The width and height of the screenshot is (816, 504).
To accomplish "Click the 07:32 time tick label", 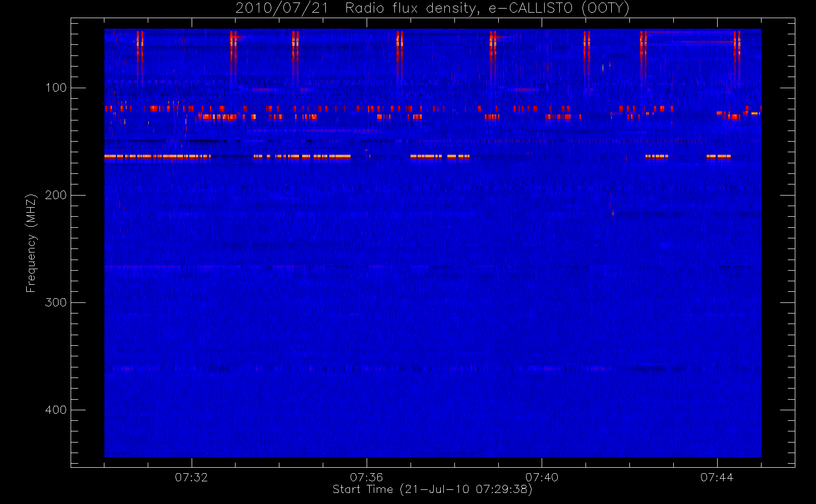I will [191, 477].
